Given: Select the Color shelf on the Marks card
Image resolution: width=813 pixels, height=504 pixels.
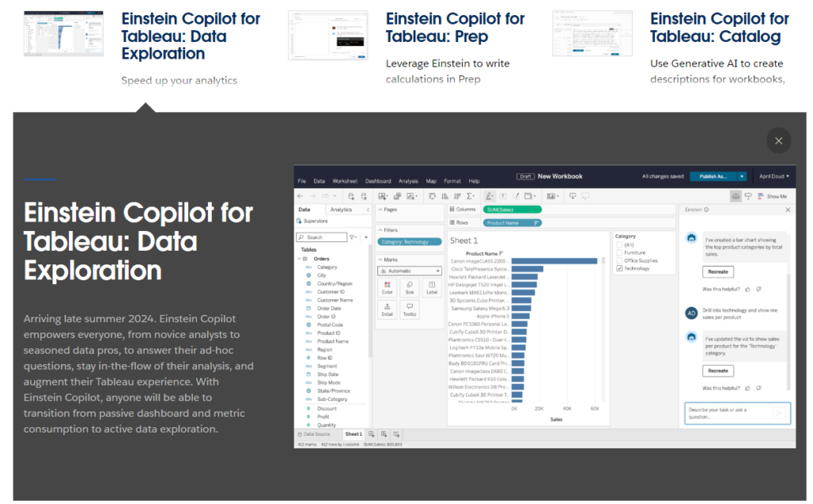Looking at the screenshot, I should [387, 288].
